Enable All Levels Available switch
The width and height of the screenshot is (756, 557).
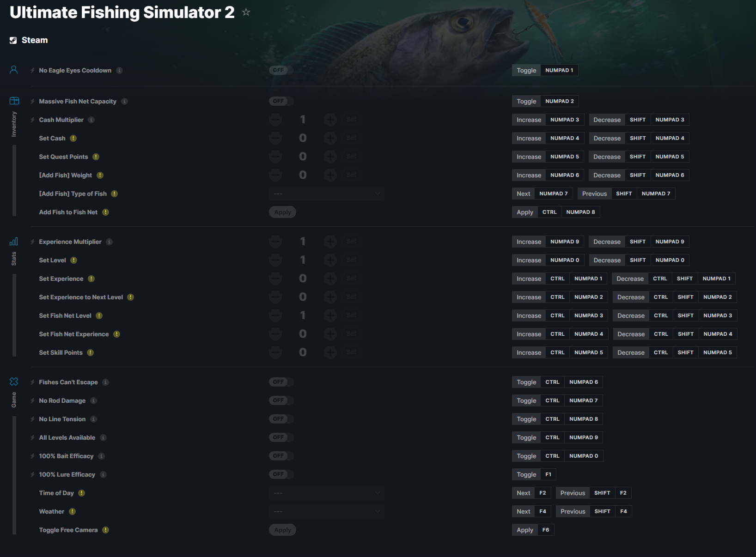(281, 437)
